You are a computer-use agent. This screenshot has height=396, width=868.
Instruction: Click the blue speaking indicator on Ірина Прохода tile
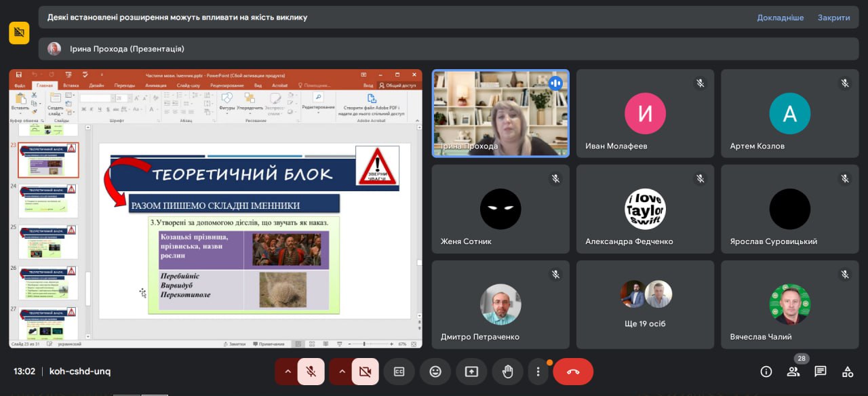556,83
